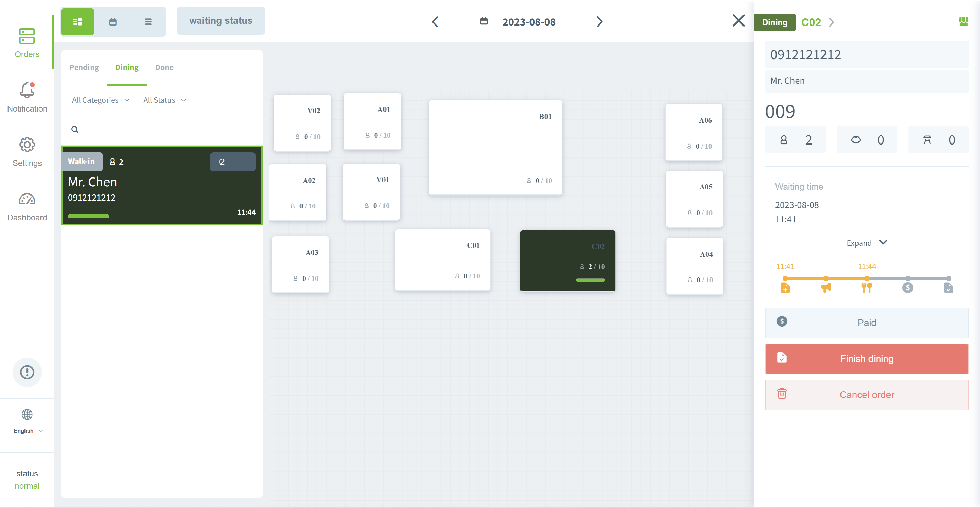Viewport: 980px width, 508px height.
Task: Open the Notification bell icon
Action: point(27,90)
